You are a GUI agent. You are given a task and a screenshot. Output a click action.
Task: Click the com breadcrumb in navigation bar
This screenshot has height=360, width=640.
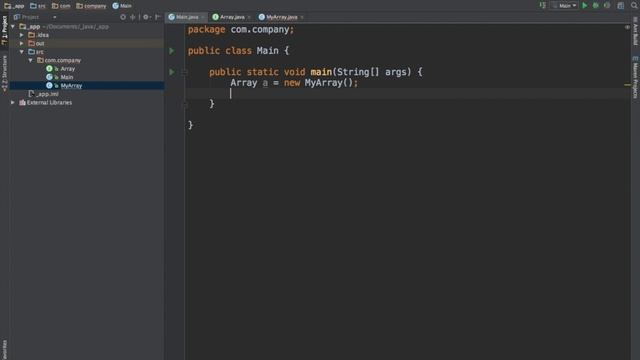tap(61, 6)
